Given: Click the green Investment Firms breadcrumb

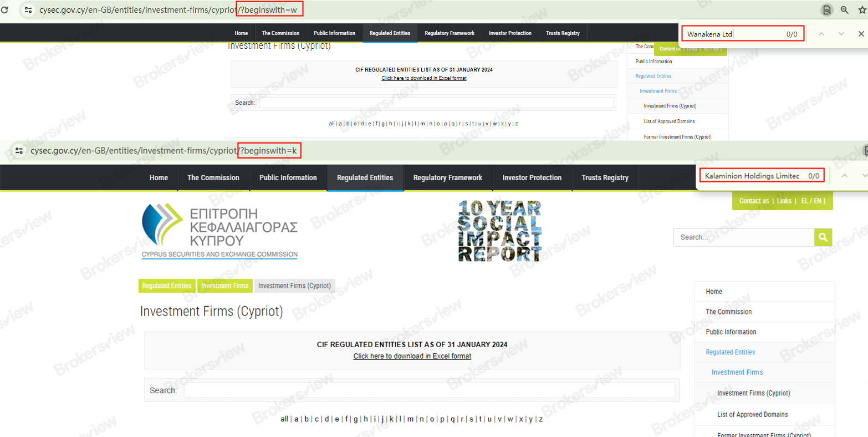Looking at the screenshot, I should click(224, 286).
